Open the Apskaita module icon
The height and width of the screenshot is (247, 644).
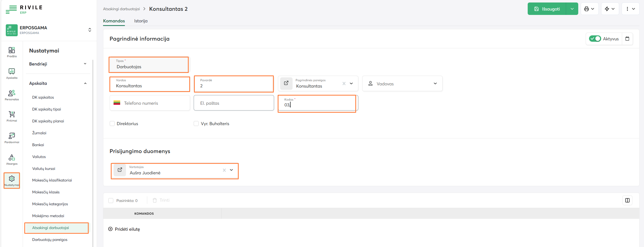point(12,73)
